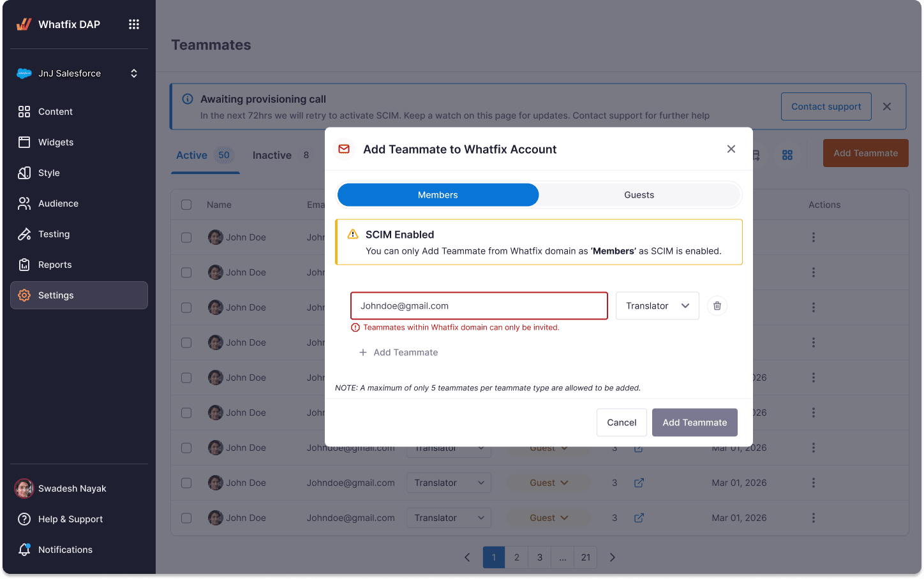The width and height of the screenshot is (924, 579).
Task: Go to previous page arrow
Action: coord(467,557)
